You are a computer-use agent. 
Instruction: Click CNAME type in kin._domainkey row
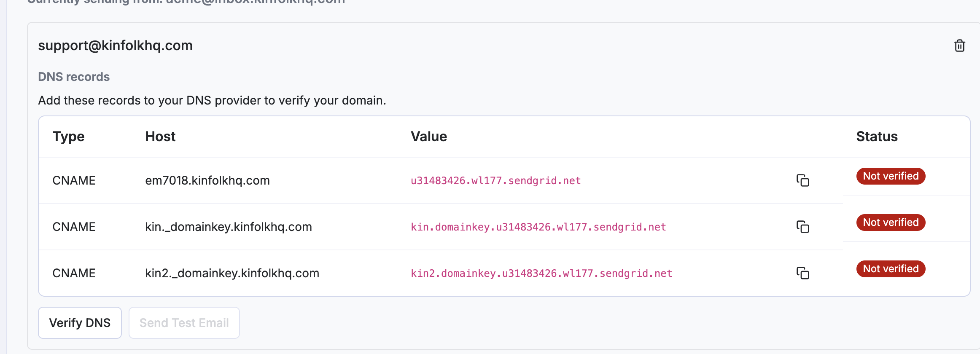coord(74,227)
